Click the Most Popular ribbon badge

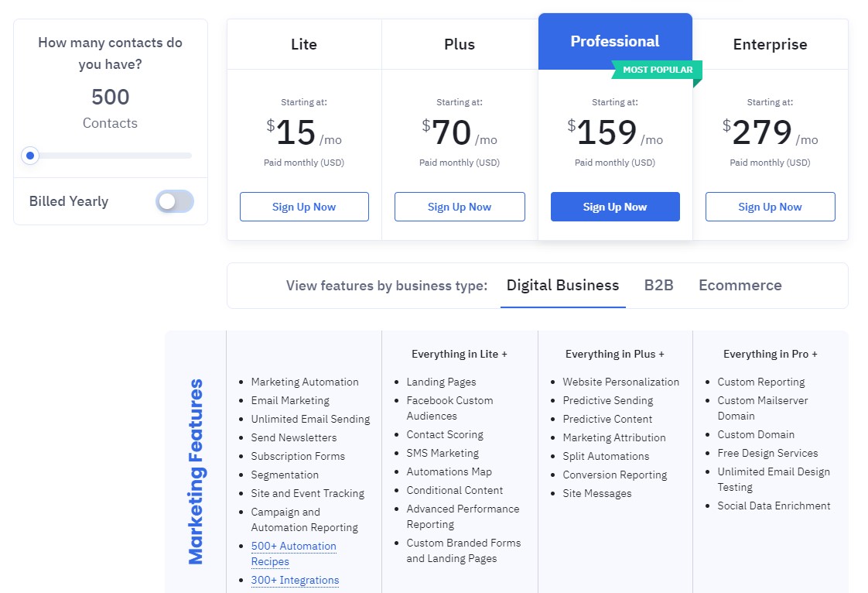pos(658,70)
